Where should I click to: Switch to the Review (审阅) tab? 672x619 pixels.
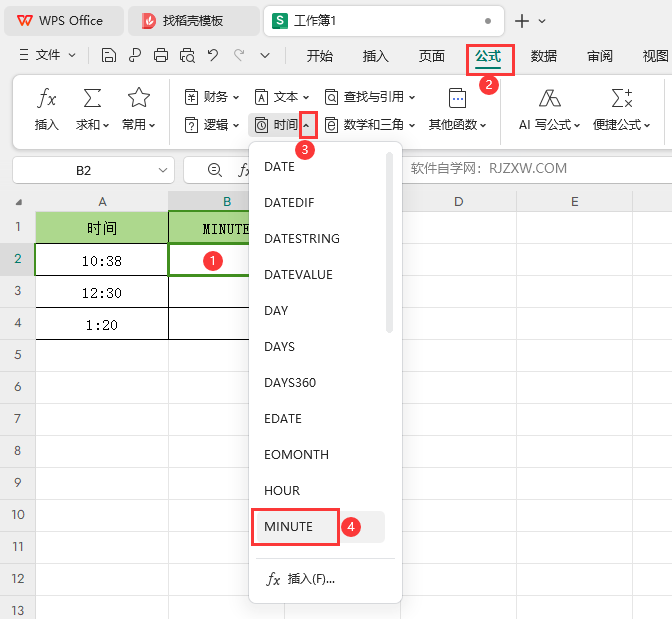(600, 56)
